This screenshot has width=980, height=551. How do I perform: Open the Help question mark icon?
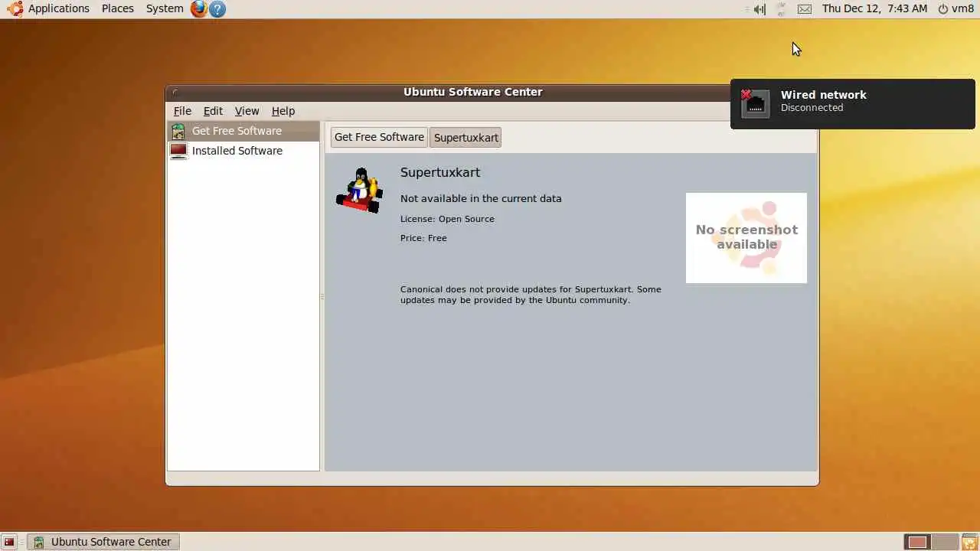[217, 9]
